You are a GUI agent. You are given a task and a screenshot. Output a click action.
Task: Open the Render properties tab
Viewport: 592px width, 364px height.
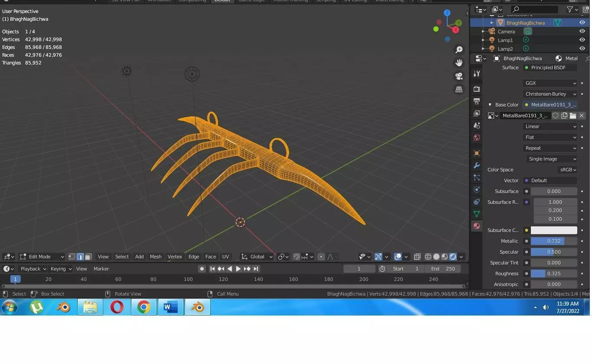(477, 89)
